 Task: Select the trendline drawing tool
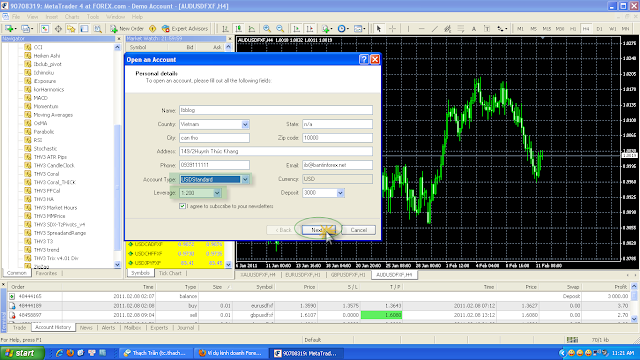[x=435, y=29]
